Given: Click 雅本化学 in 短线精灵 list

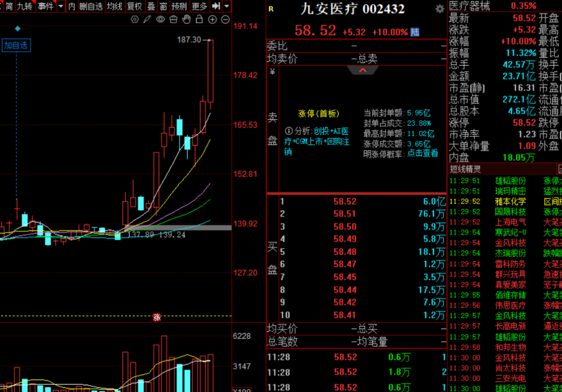Looking at the screenshot, I should click(510, 201).
